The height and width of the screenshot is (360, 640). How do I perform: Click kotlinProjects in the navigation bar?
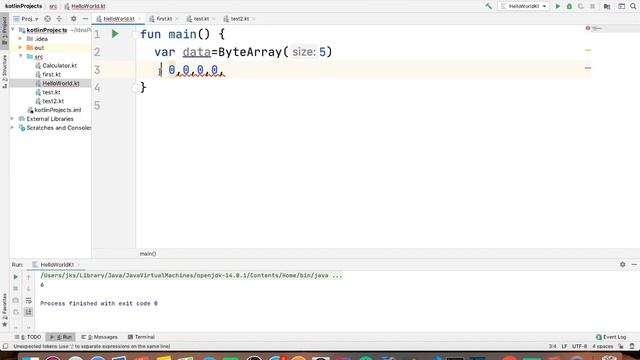[24, 6]
